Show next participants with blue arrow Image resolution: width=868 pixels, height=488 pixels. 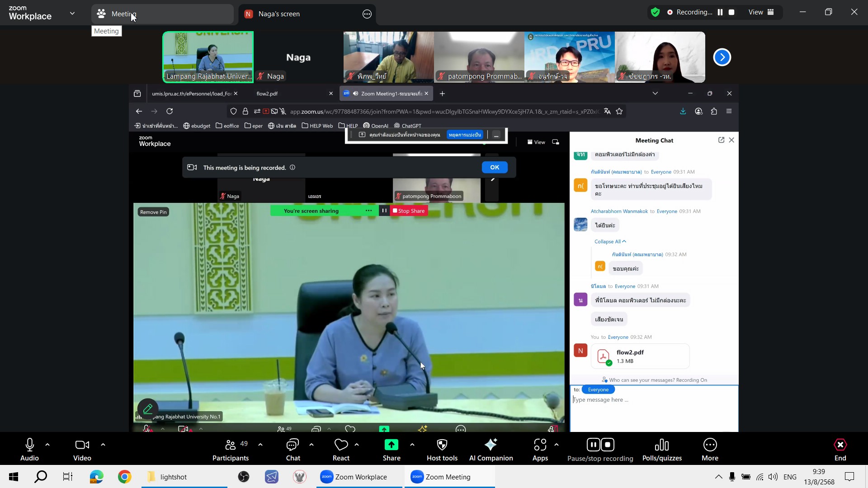pos(722,57)
